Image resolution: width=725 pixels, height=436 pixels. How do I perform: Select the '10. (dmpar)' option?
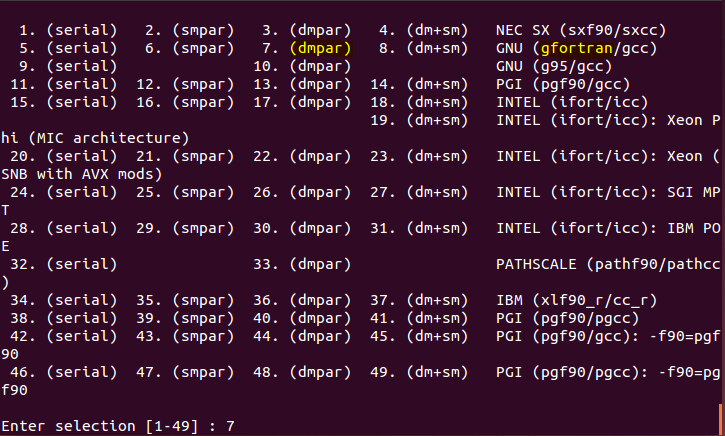coord(302,67)
